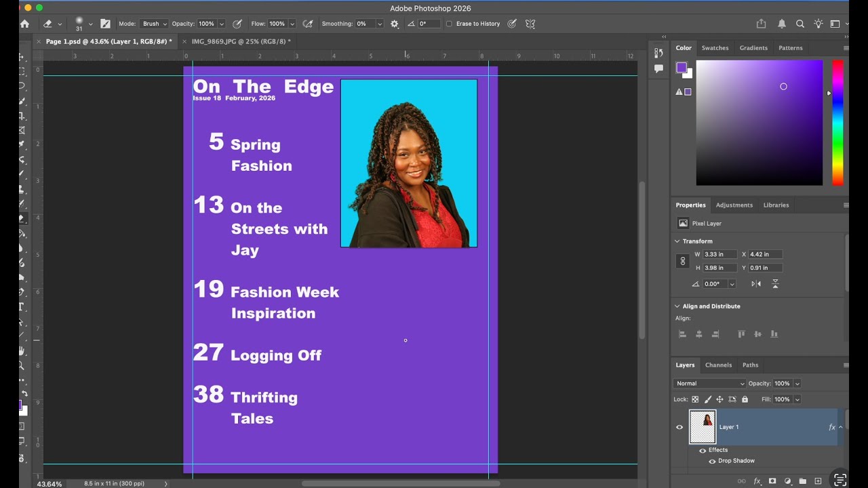868x488 pixels.
Task: Click the foreground color in toolbar
Action: coord(21,405)
